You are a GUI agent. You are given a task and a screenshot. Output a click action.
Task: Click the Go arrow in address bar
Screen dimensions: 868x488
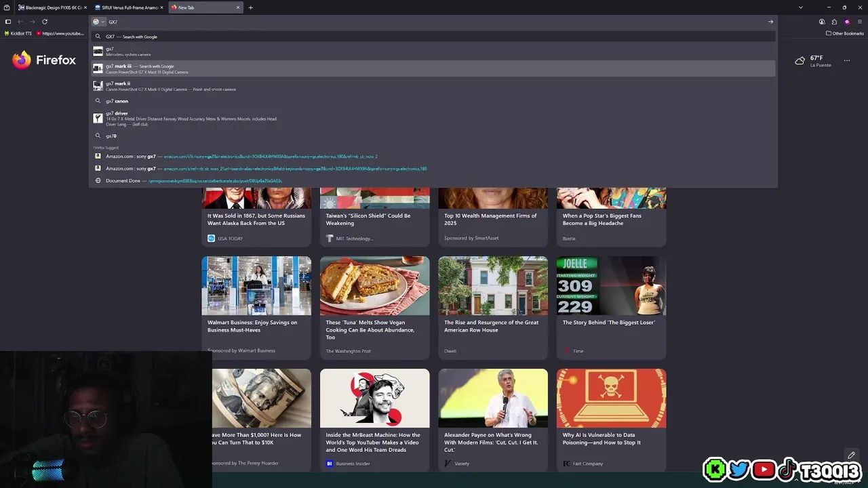pos(770,22)
